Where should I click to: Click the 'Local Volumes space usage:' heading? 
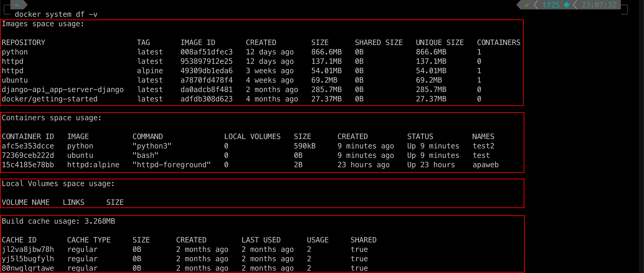(x=58, y=184)
